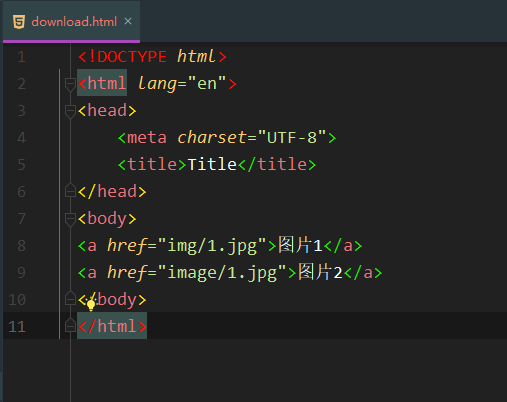Toggle fold marker at closing head tag line 6
507x402 pixels.
(x=70, y=190)
